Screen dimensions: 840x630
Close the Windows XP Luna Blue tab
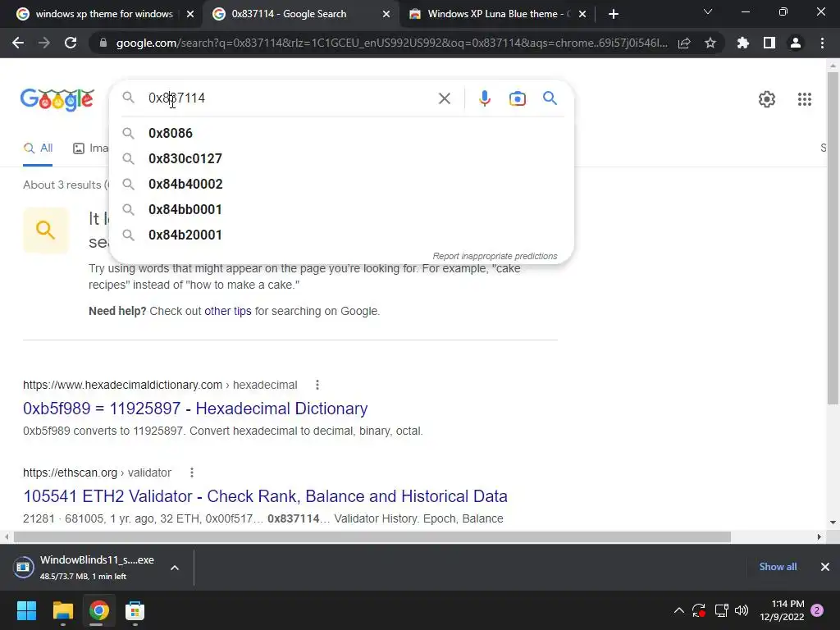[x=583, y=14]
